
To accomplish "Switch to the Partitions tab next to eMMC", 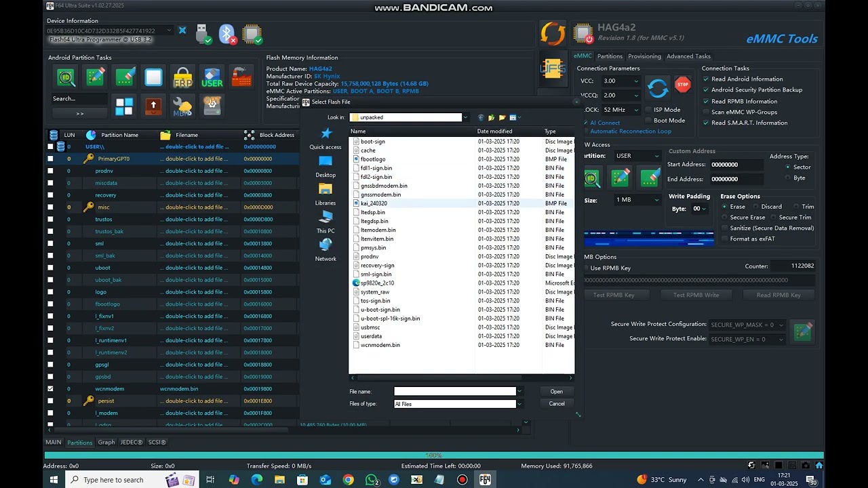I will click(610, 56).
